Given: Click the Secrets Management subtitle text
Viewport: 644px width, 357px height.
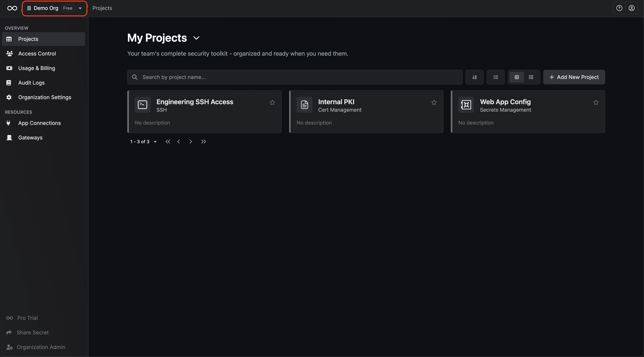Looking at the screenshot, I should pyautogui.click(x=505, y=110).
